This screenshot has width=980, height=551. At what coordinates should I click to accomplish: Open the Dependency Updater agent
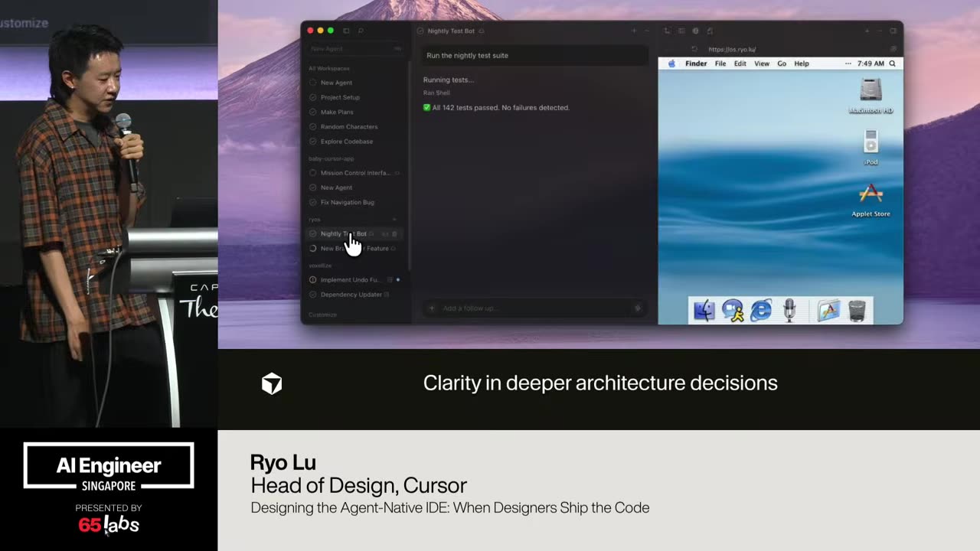355,295
